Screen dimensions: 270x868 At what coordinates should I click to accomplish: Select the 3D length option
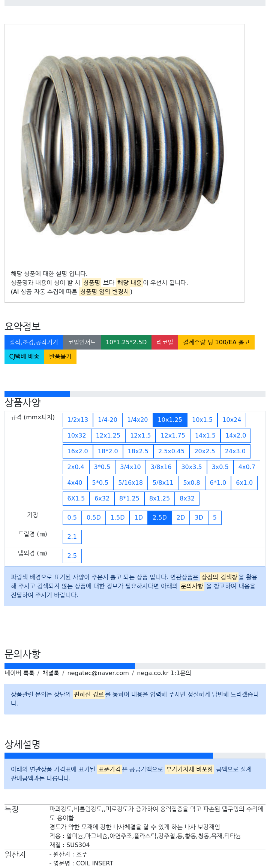coord(199,517)
